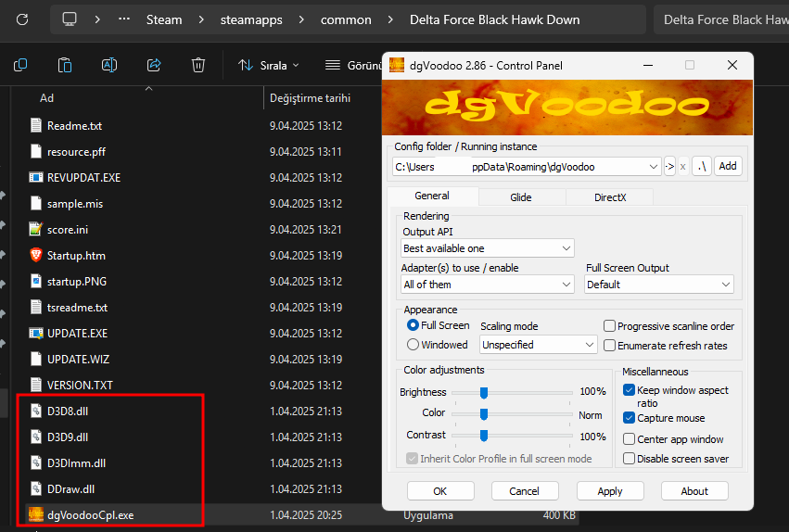Viewport: 789px width, 532px height.
Task: Select the UPDATE.WIZ file icon
Action: pos(36,359)
